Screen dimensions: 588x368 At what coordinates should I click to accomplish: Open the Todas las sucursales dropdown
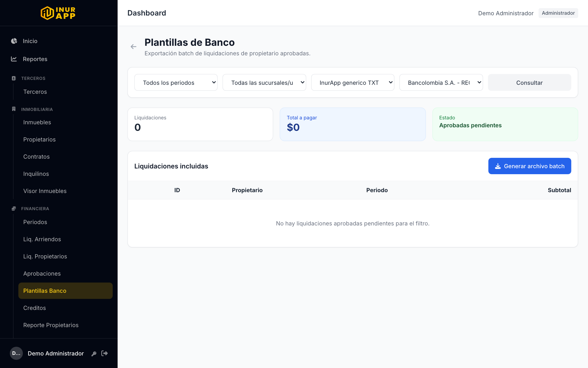(264, 82)
